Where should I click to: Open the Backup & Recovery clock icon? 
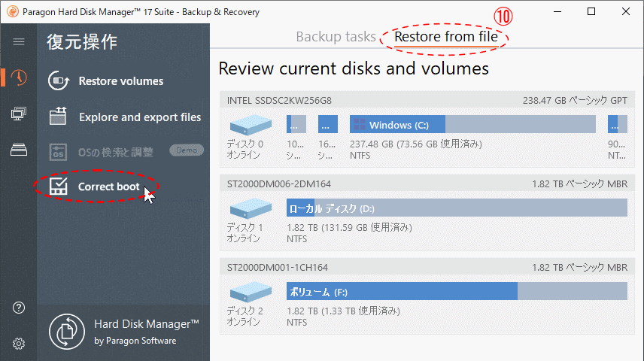pos(19,77)
